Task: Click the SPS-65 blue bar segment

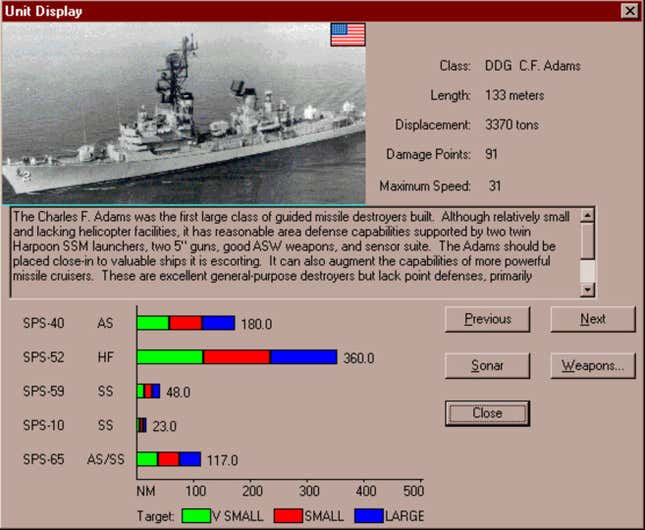Action: pos(190,459)
